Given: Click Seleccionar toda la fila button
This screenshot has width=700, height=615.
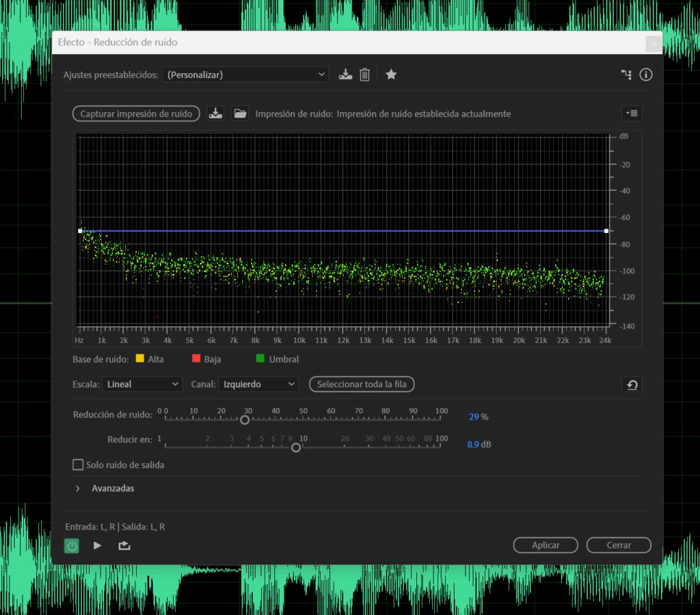Looking at the screenshot, I should [x=362, y=384].
